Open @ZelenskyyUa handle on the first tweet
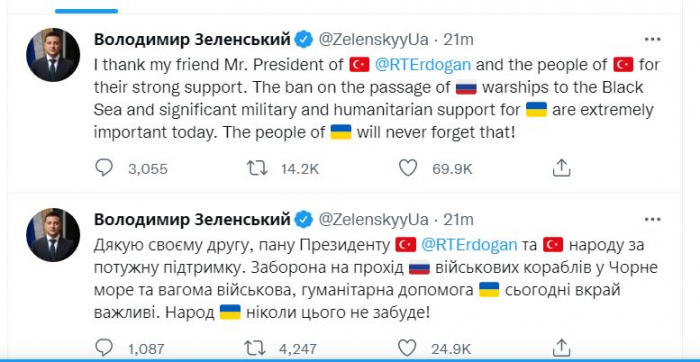Image resolution: width=700 pixels, height=362 pixels. pos(373,40)
